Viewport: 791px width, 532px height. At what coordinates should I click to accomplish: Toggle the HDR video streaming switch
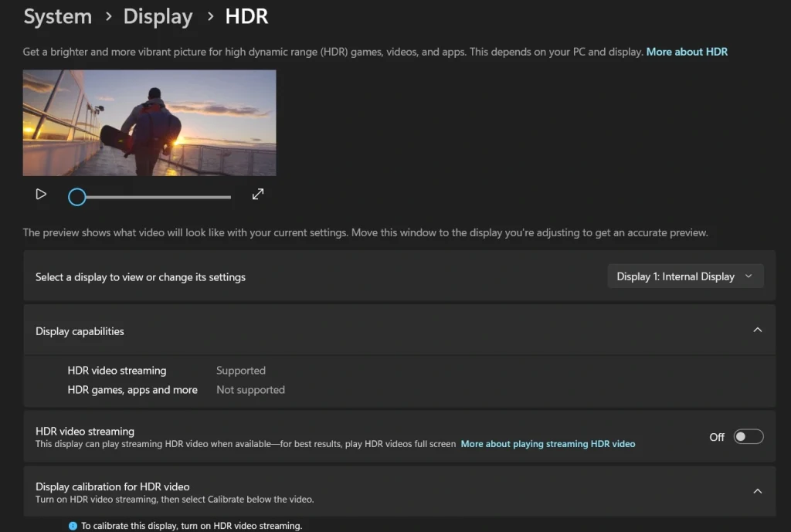(x=748, y=436)
